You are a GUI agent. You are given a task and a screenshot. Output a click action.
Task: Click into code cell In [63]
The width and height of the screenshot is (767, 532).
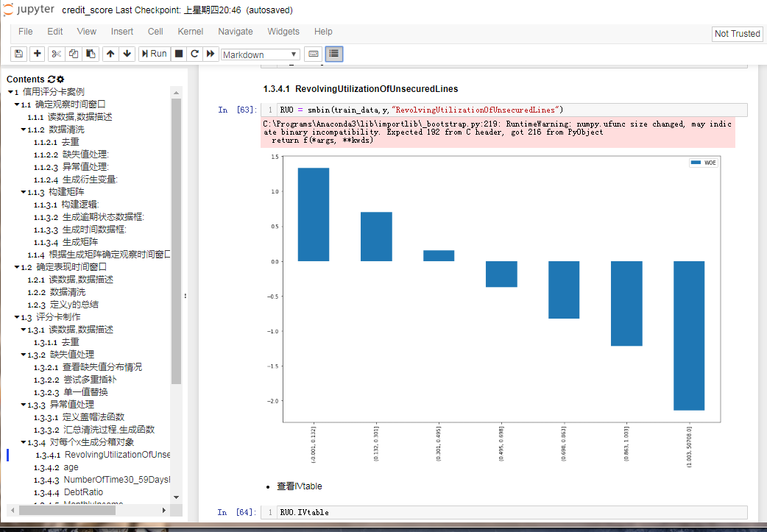coord(512,110)
